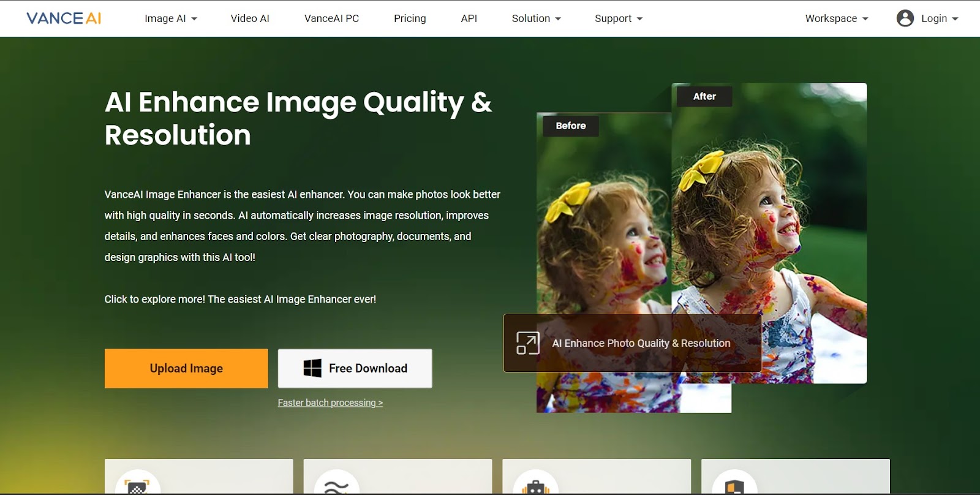Viewport: 980px width, 495px height.
Task: Click the split-square icon on fourth card
Action: click(734, 487)
